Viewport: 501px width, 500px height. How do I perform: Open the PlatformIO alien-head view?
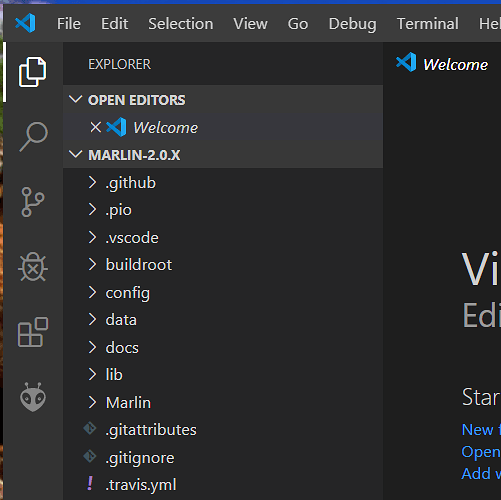[33, 397]
